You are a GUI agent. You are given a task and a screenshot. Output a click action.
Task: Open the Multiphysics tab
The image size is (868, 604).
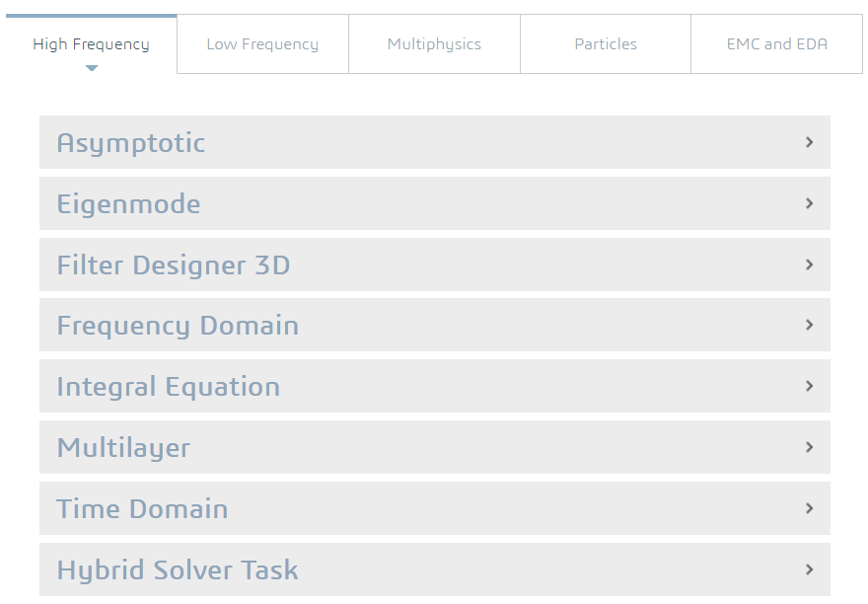(434, 44)
